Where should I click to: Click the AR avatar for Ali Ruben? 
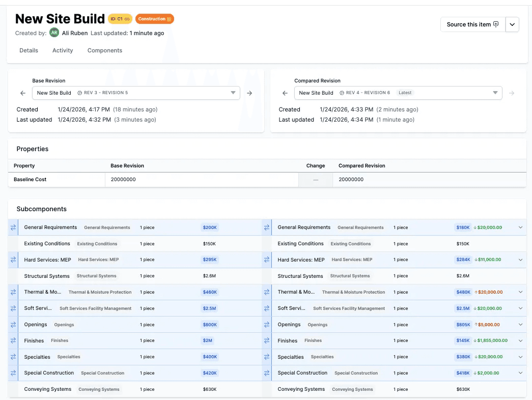54,33
